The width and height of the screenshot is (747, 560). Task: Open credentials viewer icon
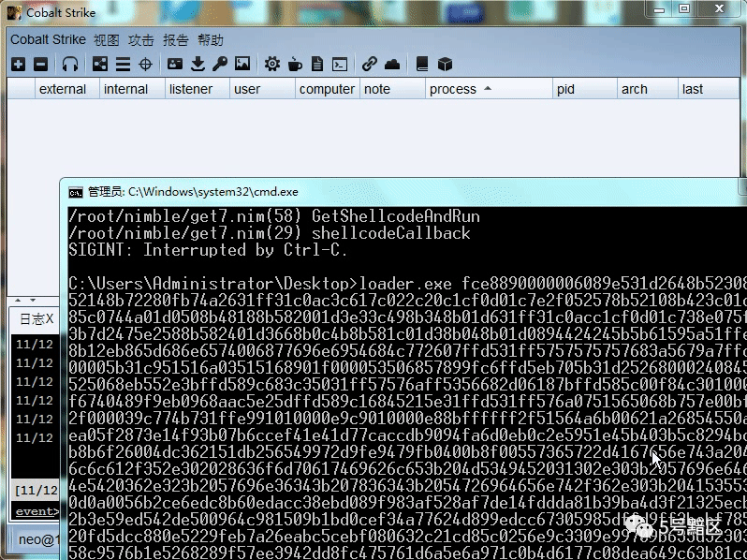click(175, 64)
